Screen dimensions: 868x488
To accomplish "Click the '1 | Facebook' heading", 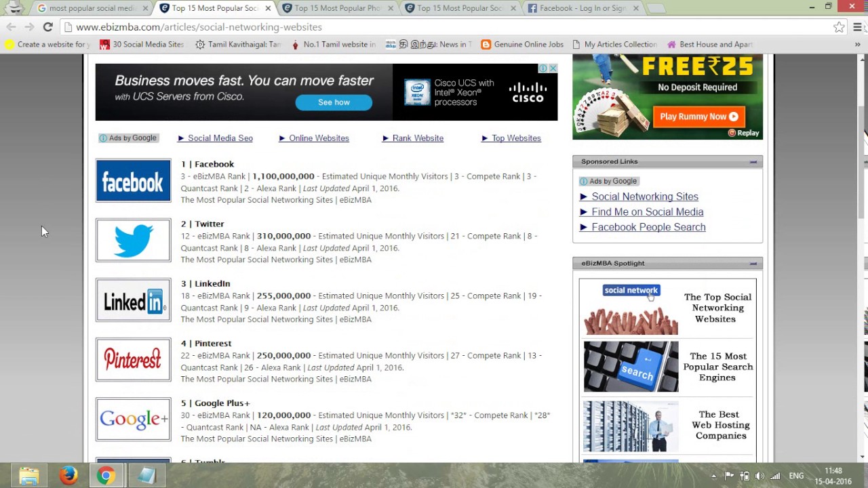I will [208, 164].
